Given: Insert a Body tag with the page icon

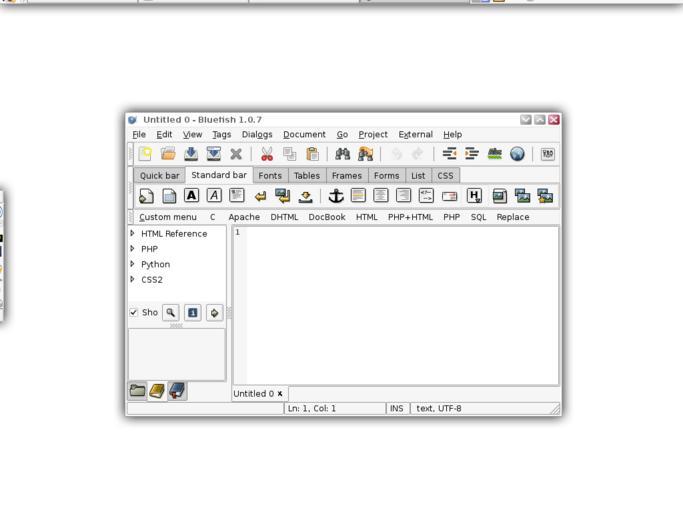Looking at the screenshot, I should coord(169,196).
